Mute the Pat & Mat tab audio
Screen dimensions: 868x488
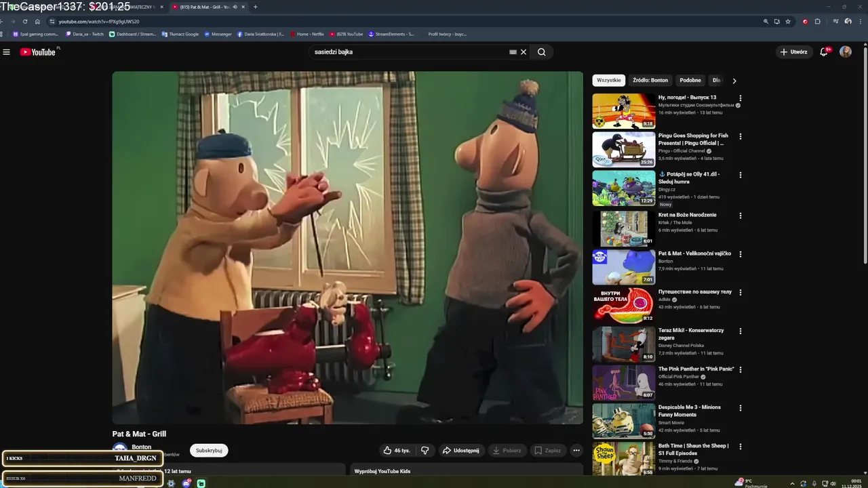[235, 7]
